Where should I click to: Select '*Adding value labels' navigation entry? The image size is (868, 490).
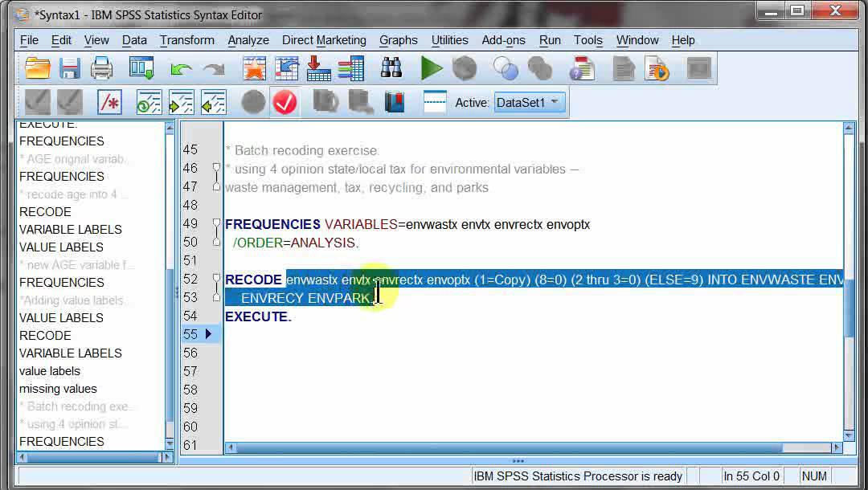pos(72,300)
